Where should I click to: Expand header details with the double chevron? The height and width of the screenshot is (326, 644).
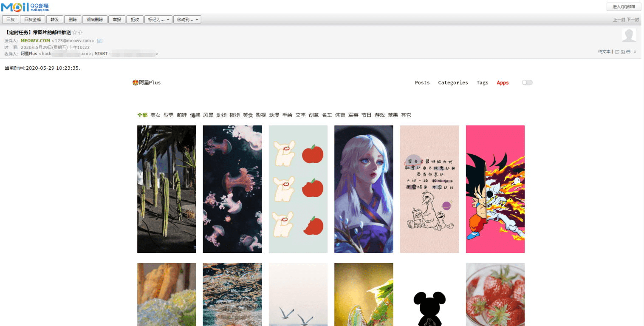[635, 52]
